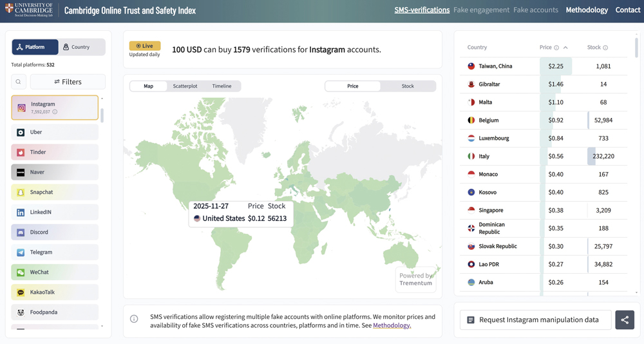Toggle map display to Stock
The height and width of the screenshot is (344, 644).
408,86
